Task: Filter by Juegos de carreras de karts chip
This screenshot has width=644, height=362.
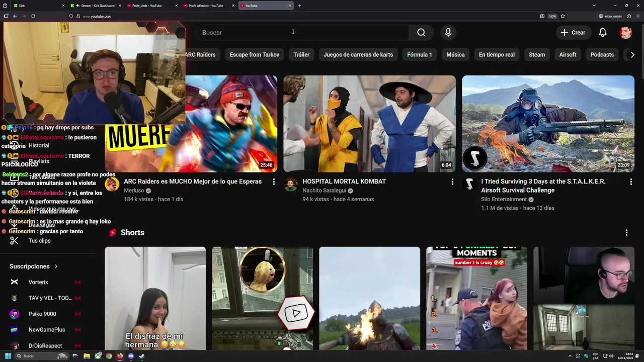Action: click(x=358, y=55)
